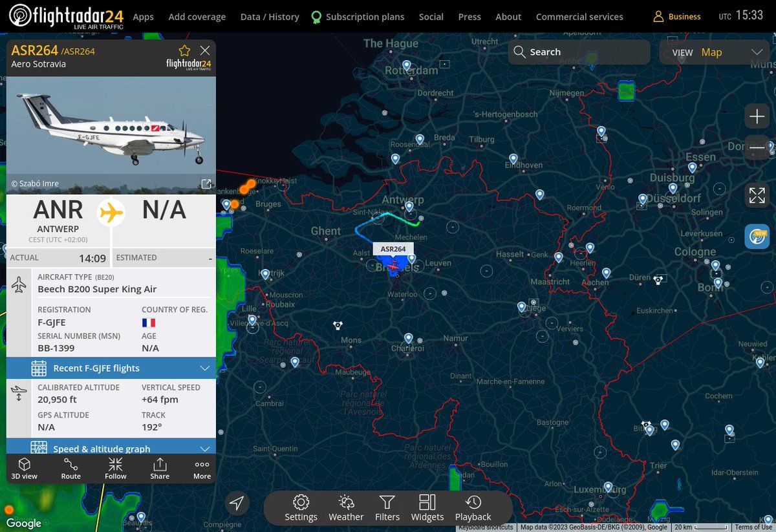Click the ASR264 callsign label on map

tap(393, 249)
